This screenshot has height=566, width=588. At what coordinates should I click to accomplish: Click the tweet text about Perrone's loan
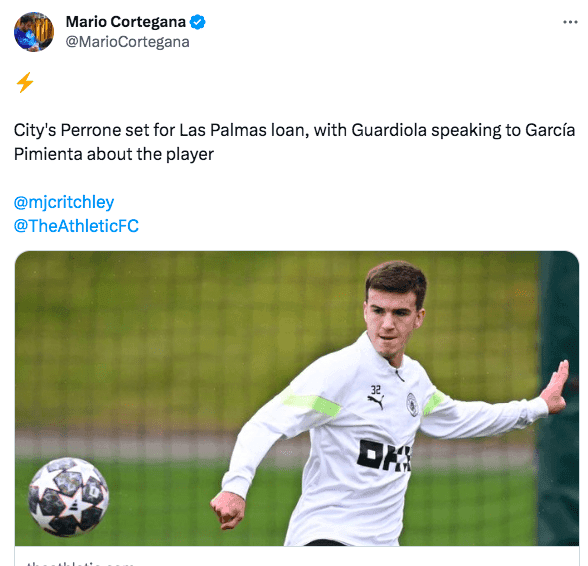294,142
